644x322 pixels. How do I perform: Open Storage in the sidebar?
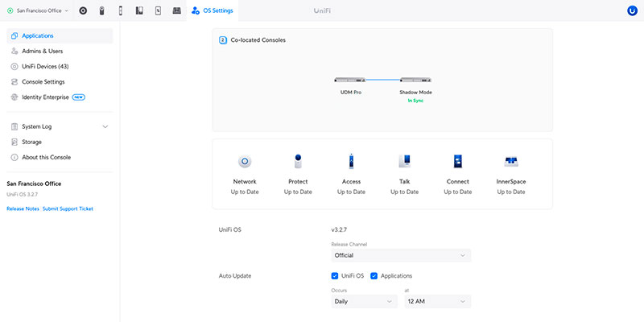pyautogui.click(x=60, y=142)
